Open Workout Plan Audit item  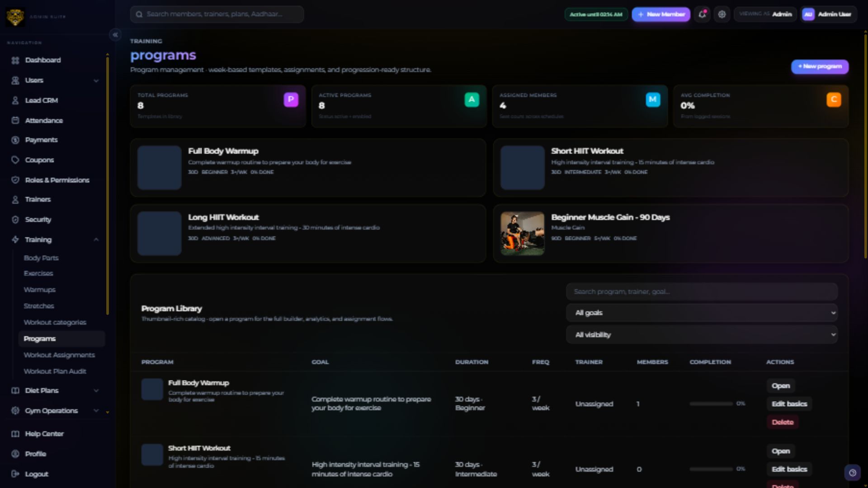(55, 371)
